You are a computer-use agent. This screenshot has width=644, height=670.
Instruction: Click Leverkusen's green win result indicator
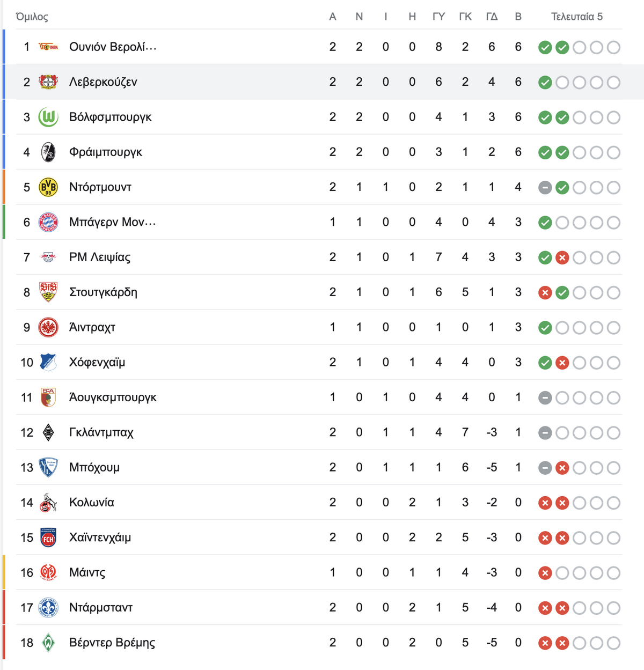coord(545,83)
